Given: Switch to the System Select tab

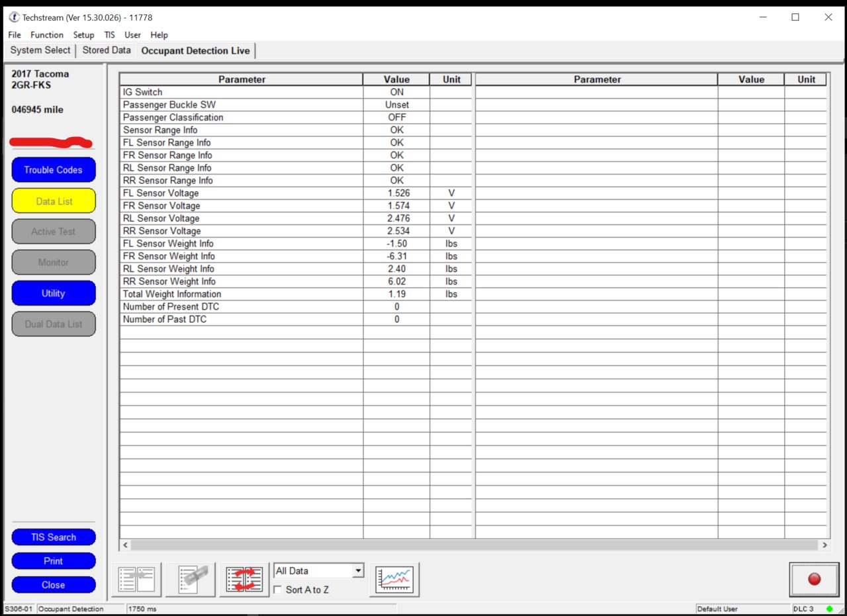Looking at the screenshot, I should pyautogui.click(x=40, y=50).
